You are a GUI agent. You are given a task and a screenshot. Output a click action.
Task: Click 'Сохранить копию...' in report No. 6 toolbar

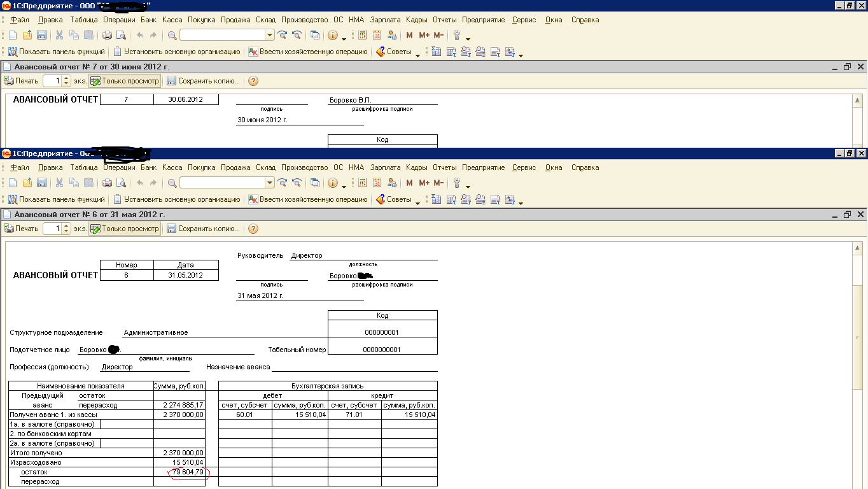click(204, 229)
